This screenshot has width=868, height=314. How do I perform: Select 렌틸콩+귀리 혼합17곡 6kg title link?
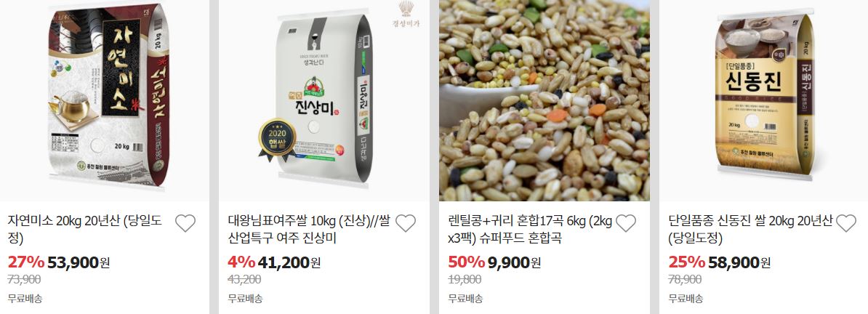coord(530,230)
